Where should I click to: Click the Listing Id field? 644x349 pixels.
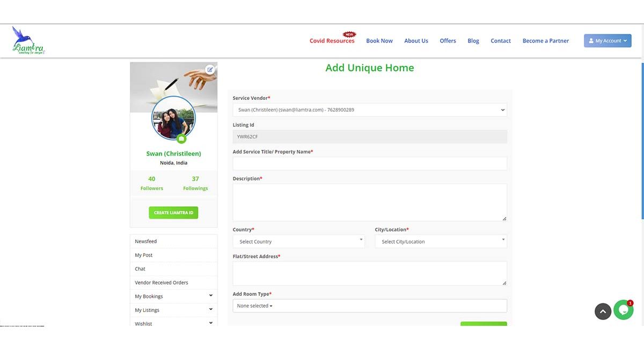(370, 136)
